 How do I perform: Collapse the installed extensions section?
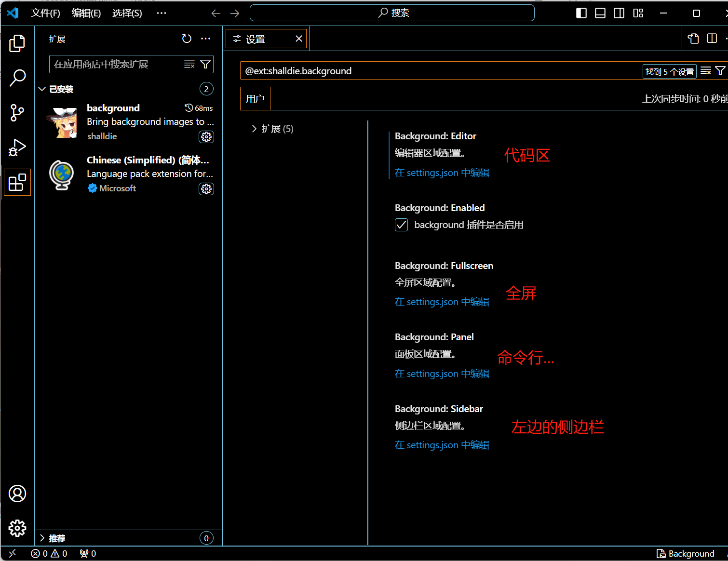pyautogui.click(x=42, y=89)
